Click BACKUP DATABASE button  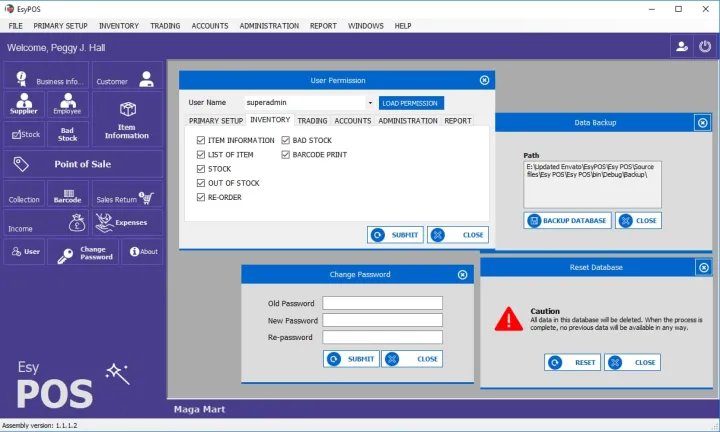point(567,221)
